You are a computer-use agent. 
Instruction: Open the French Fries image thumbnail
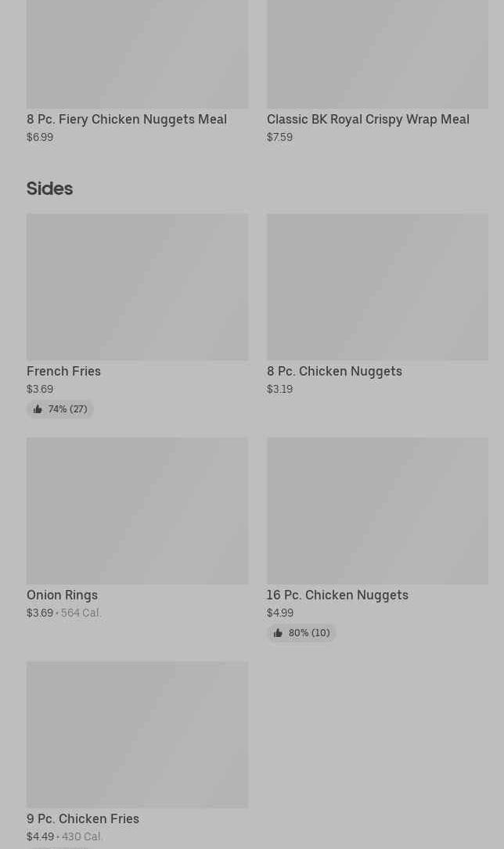pos(138,287)
